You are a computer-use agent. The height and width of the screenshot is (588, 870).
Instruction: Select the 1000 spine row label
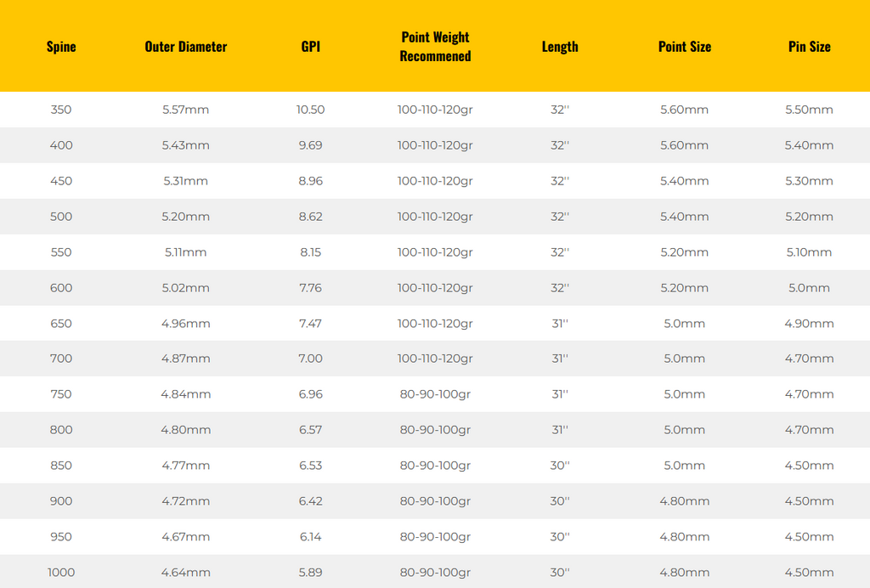61,573
